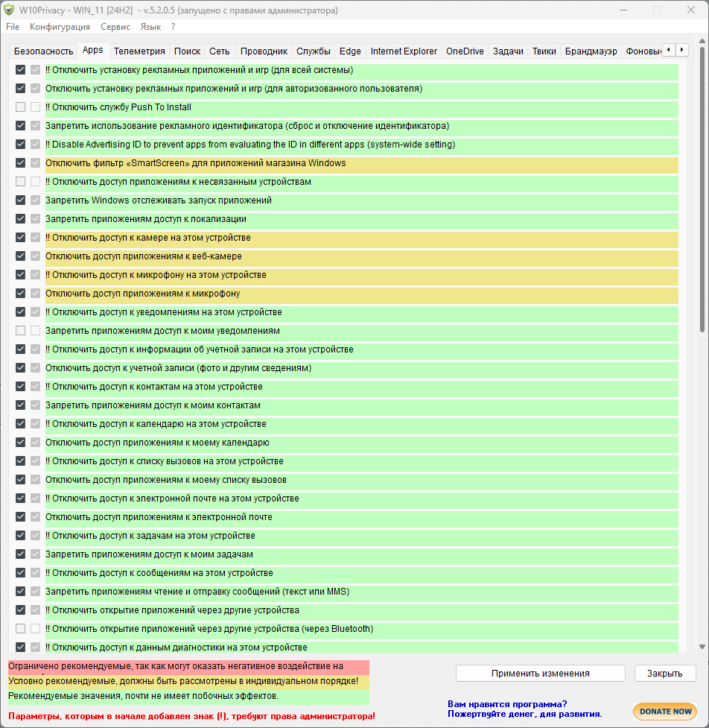Switch to the Internet Explorer tab
709x728 pixels.
tap(404, 51)
